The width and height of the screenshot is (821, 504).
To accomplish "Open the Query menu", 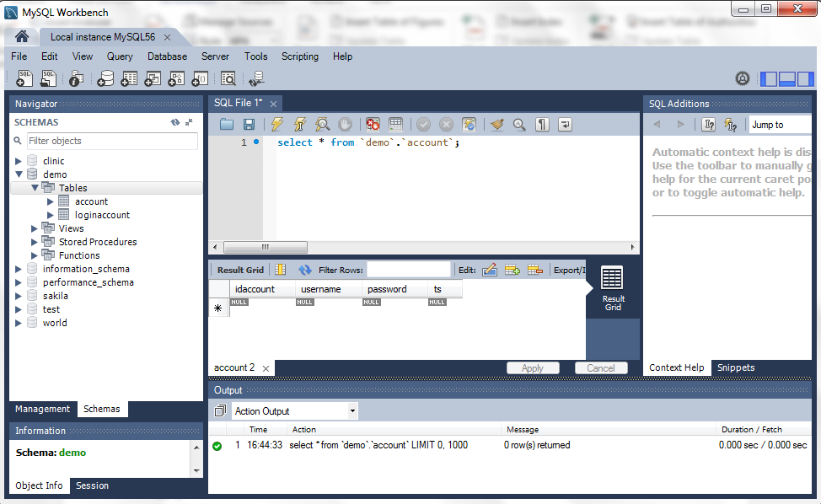I will coord(120,56).
